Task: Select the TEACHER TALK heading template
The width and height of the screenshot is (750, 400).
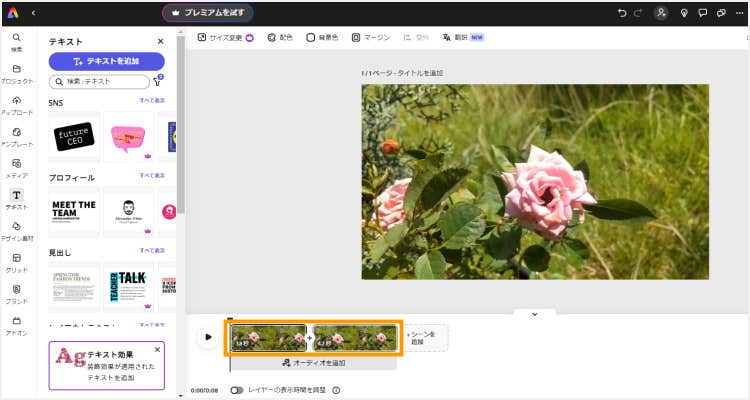Action: 128,287
